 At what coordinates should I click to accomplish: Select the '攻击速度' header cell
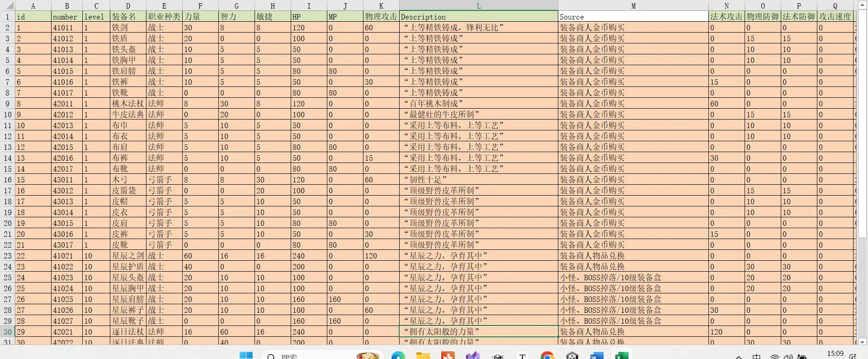click(835, 16)
